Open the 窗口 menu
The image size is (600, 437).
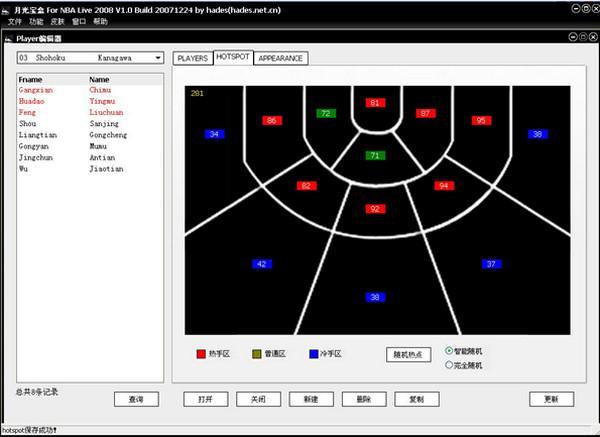tap(79, 21)
